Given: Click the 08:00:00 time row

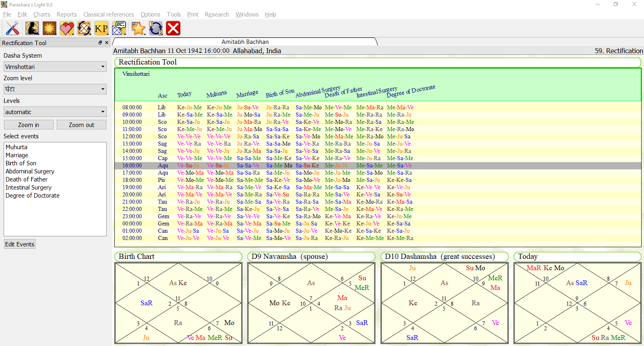Looking at the screenshot, I should pyautogui.click(x=378, y=107).
